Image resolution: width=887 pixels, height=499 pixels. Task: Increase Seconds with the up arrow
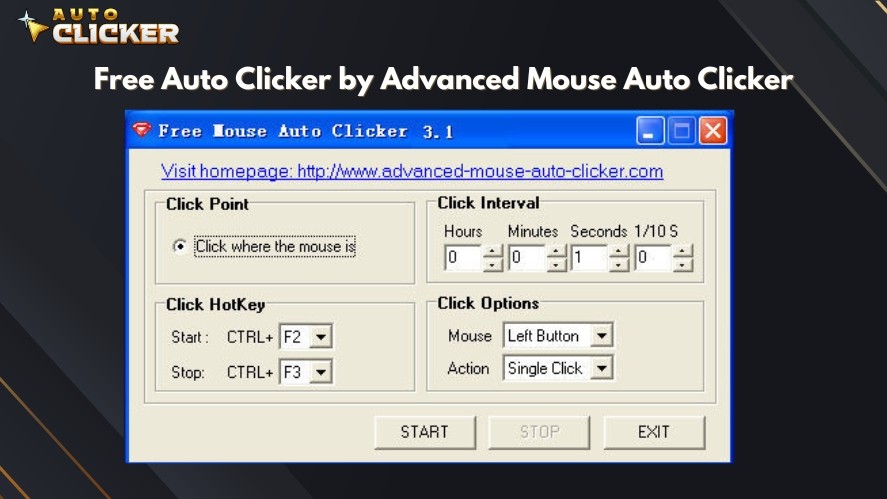pos(619,251)
